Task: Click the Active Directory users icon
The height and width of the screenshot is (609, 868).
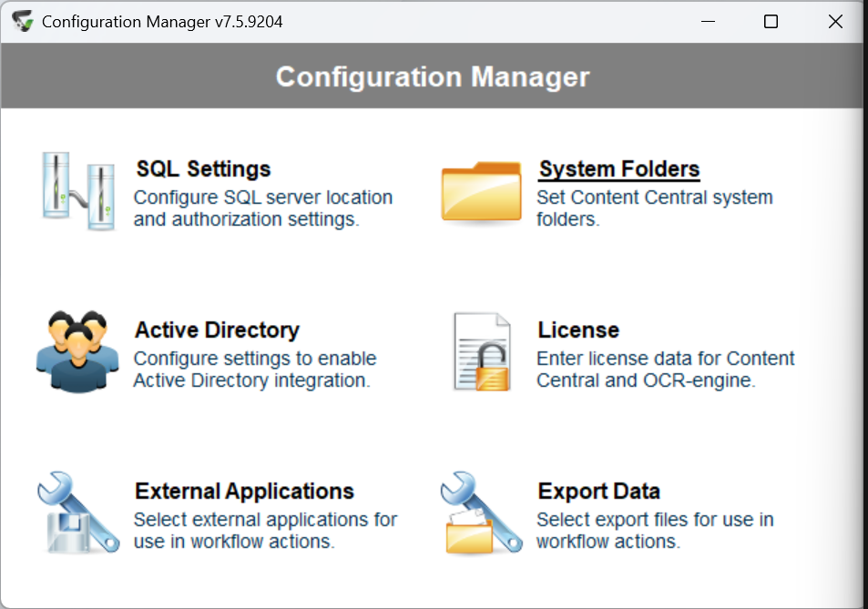Action: 77,351
